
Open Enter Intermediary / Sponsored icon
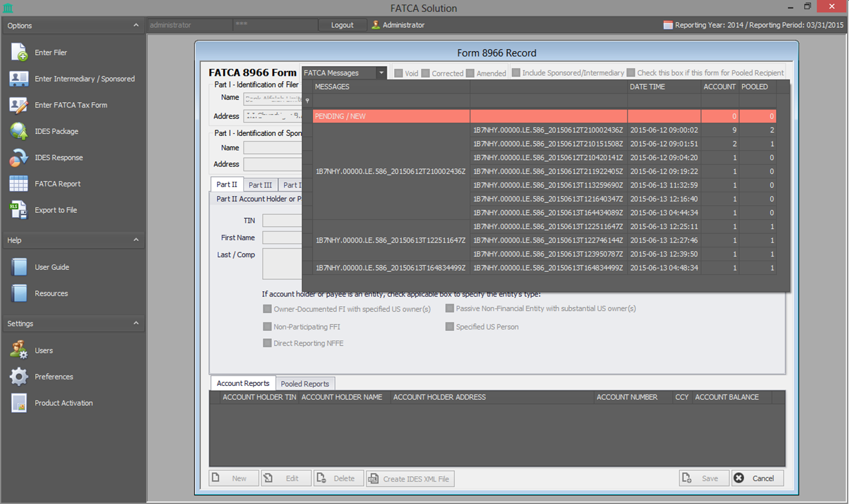point(19,79)
